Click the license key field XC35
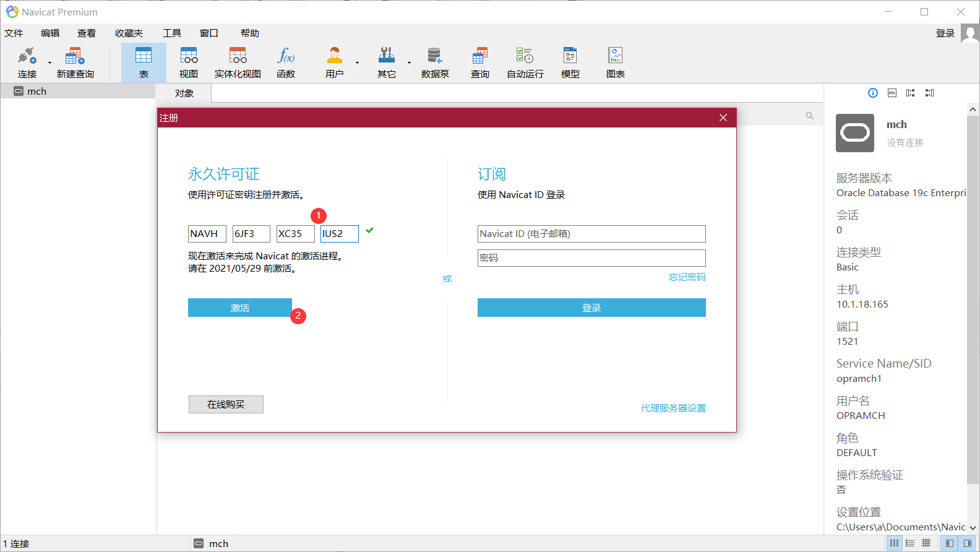This screenshot has height=552, width=980. pos(295,234)
